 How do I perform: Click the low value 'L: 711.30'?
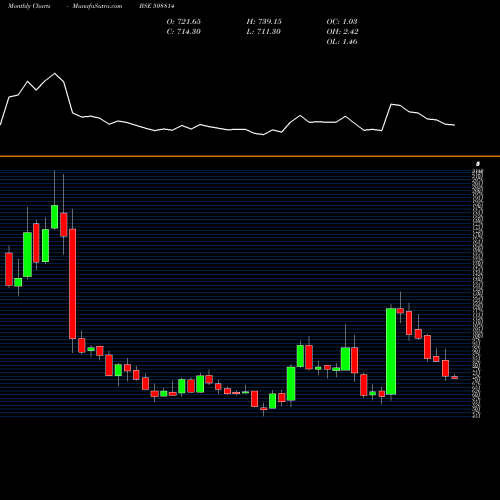tap(264, 32)
